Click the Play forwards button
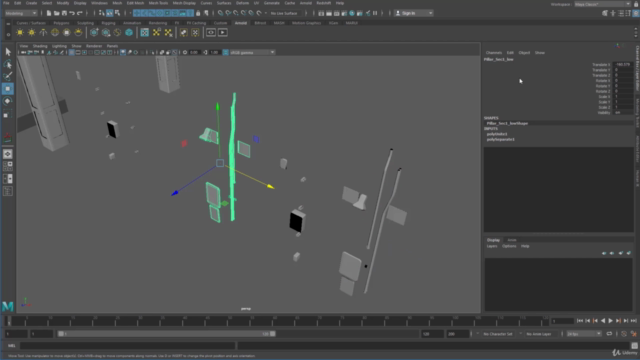This screenshot has height=360, width=640. pos(611,321)
